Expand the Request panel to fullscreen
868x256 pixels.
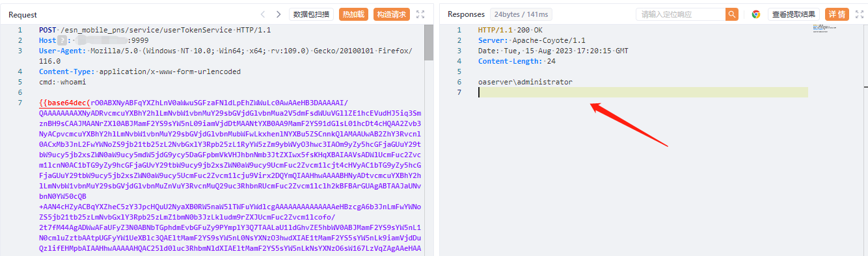coord(420,14)
